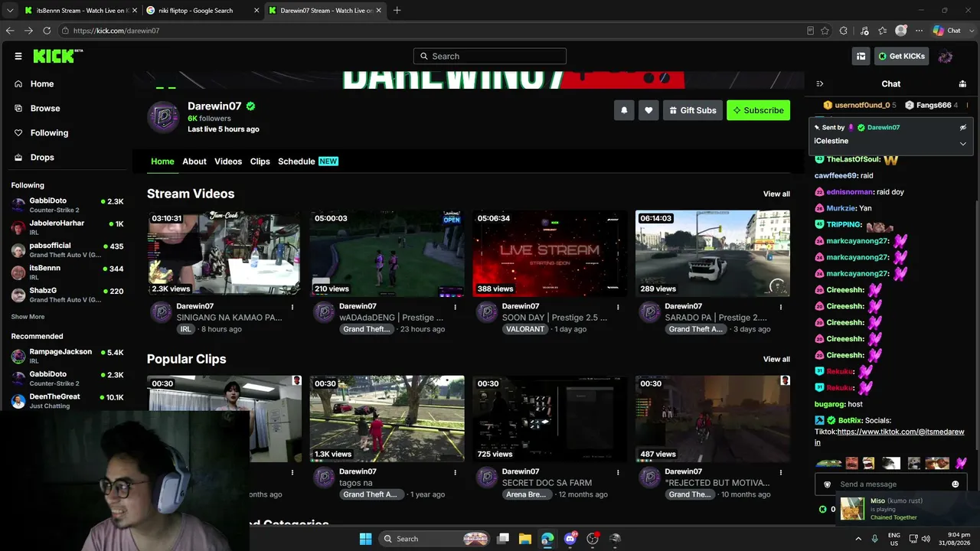Open options for tagos na clip
This screenshot has width=980, height=551.
(x=456, y=472)
